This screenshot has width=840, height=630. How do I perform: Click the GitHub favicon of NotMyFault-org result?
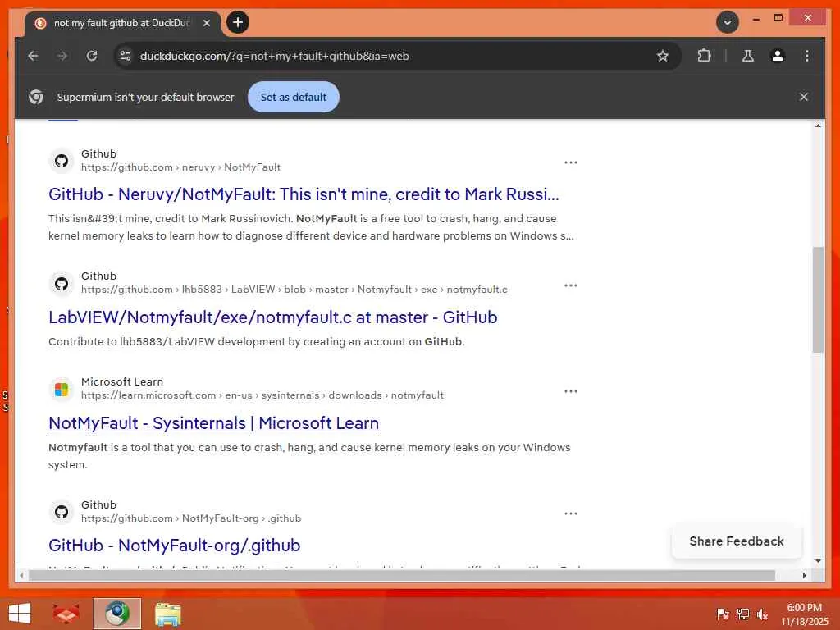tap(62, 512)
